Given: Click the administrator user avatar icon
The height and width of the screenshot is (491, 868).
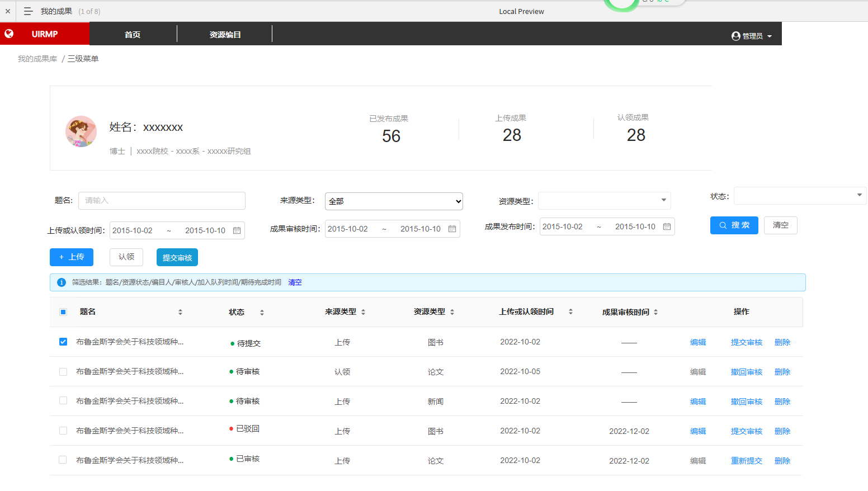Looking at the screenshot, I should (x=736, y=36).
